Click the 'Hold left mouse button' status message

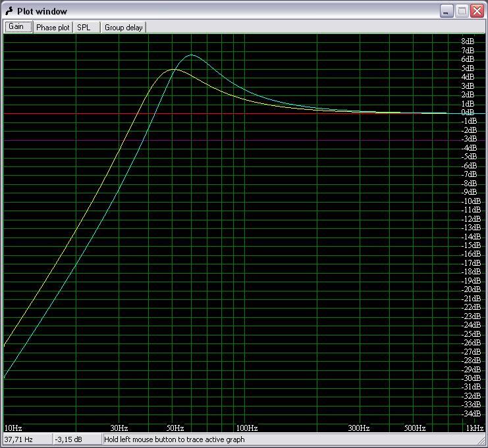pyautogui.click(x=175, y=439)
